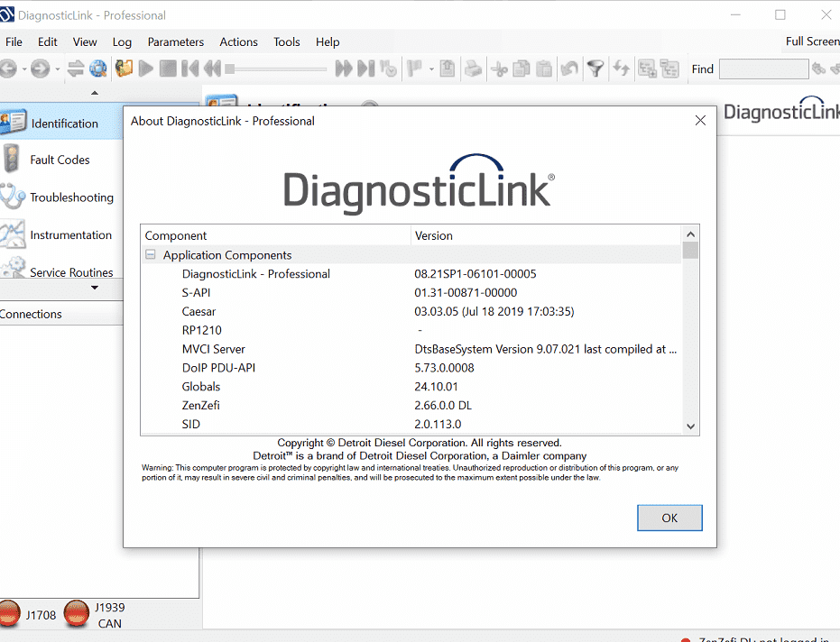Screen dimensions: 840x642
Task: Click the refresh arrows toolbar icon
Action: 622,69
